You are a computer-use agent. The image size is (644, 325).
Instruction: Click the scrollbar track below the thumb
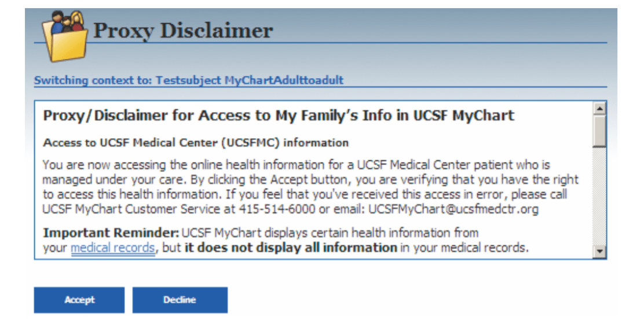pos(600,197)
